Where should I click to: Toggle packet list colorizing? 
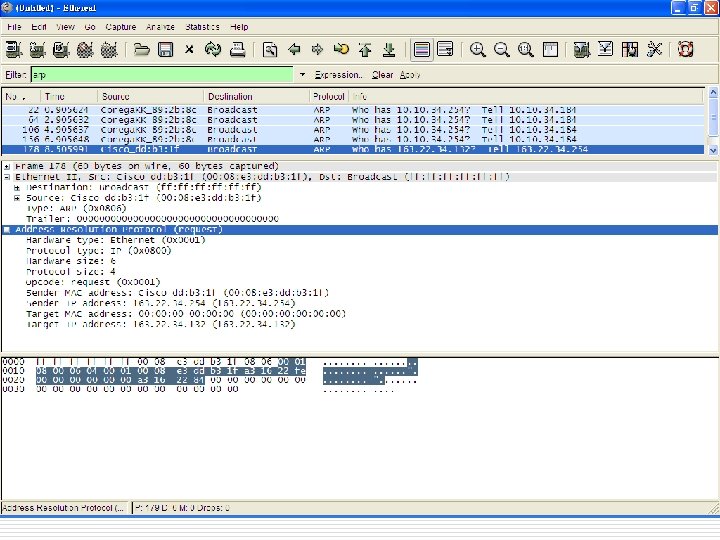(422, 49)
